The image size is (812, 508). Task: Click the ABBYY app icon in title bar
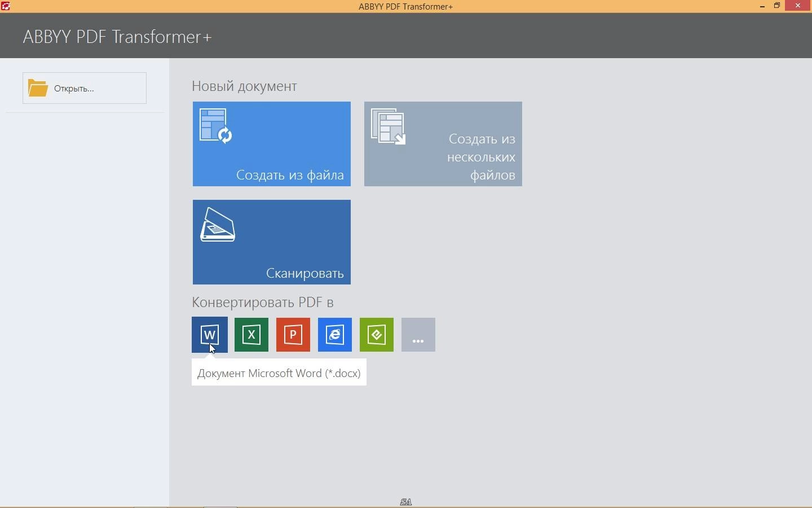[6, 6]
